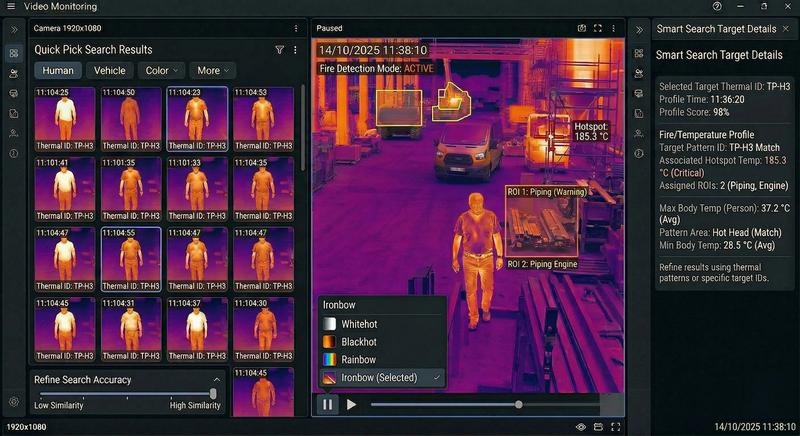
Task: Select the 11:04:37 thermal thumbnail
Action: (197, 329)
